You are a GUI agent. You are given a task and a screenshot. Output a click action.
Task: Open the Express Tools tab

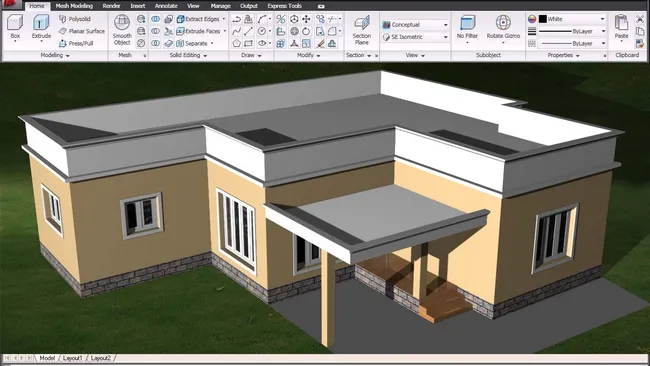click(x=284, y=6)
